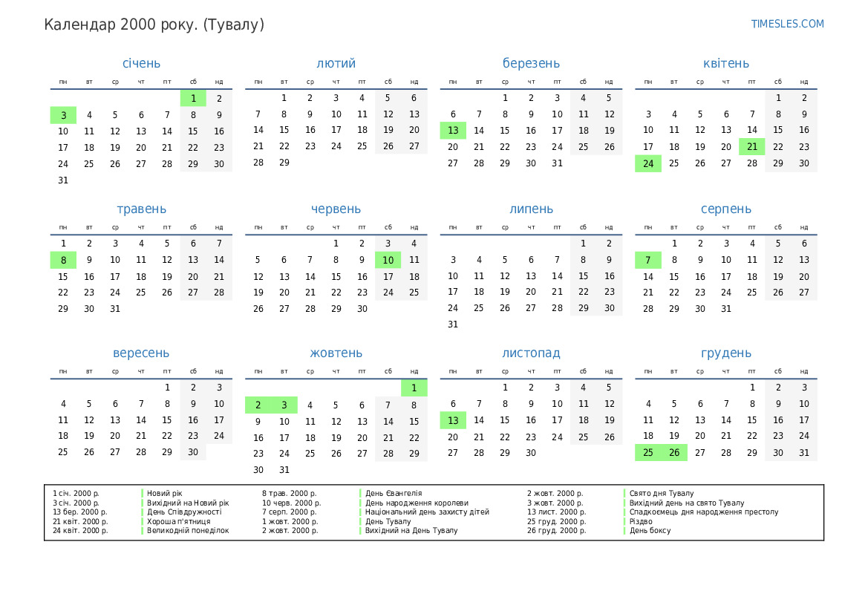Click highlighted 13 in листопад
Screen dimensions: 868x614
(453, 420)
